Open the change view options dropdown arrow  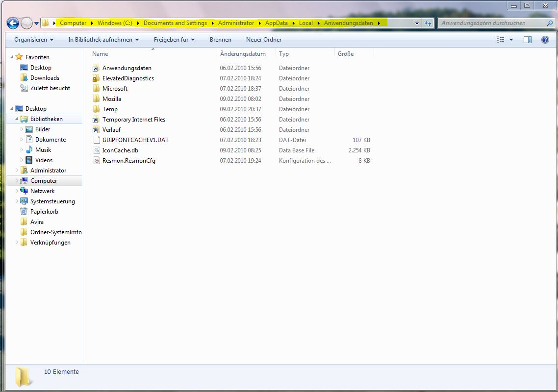pos(511,40)
